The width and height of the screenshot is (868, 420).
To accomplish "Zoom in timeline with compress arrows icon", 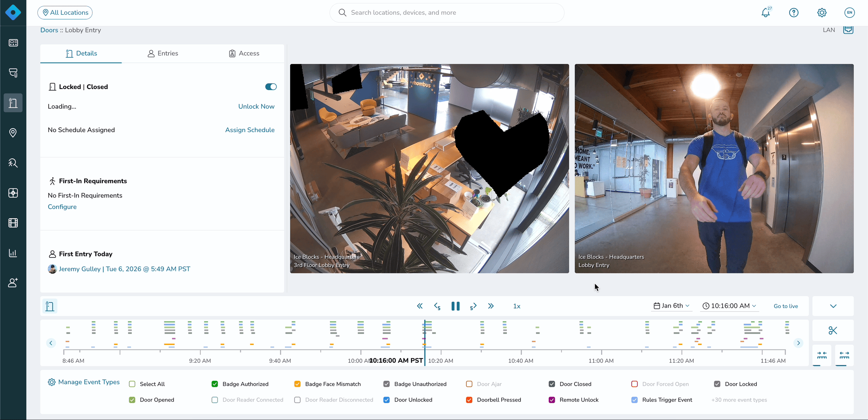I will [822, 355].
